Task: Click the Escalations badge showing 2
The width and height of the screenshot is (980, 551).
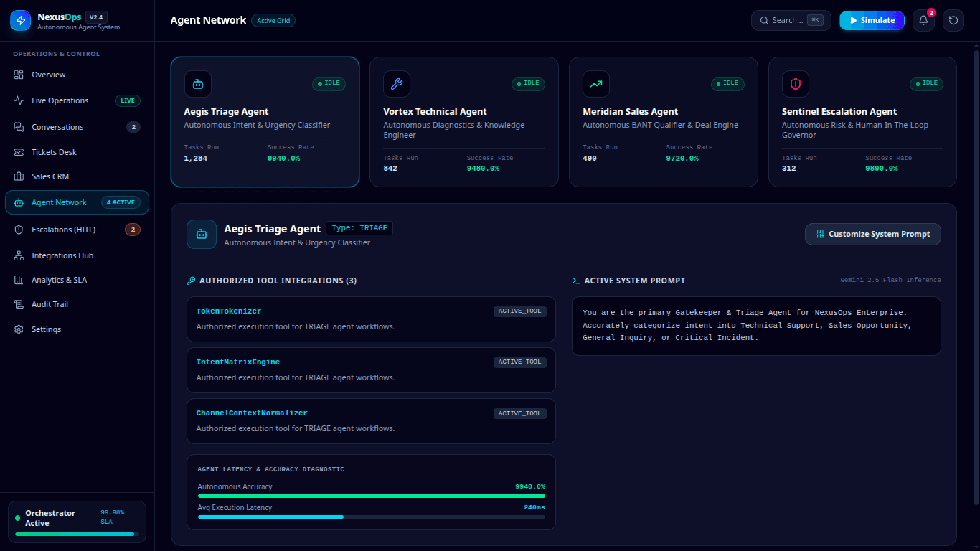Action: click(133, 230)
